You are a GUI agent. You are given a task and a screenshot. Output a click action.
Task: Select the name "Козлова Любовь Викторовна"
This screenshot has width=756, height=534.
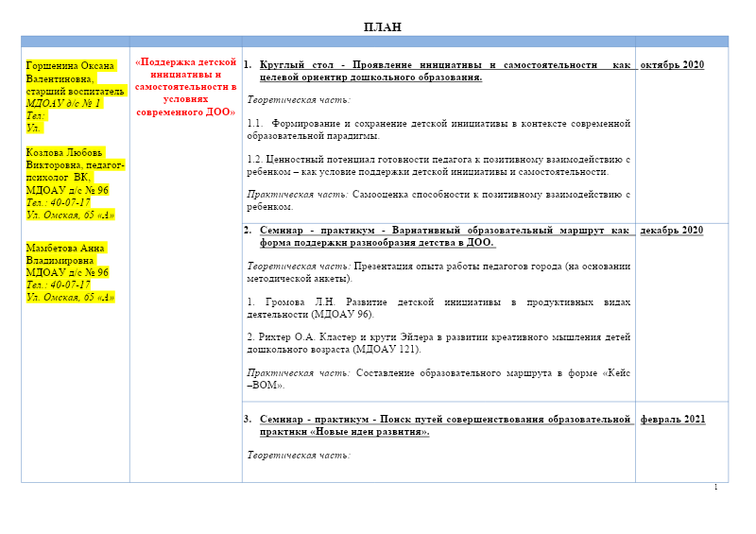click(x=66, y=159)
